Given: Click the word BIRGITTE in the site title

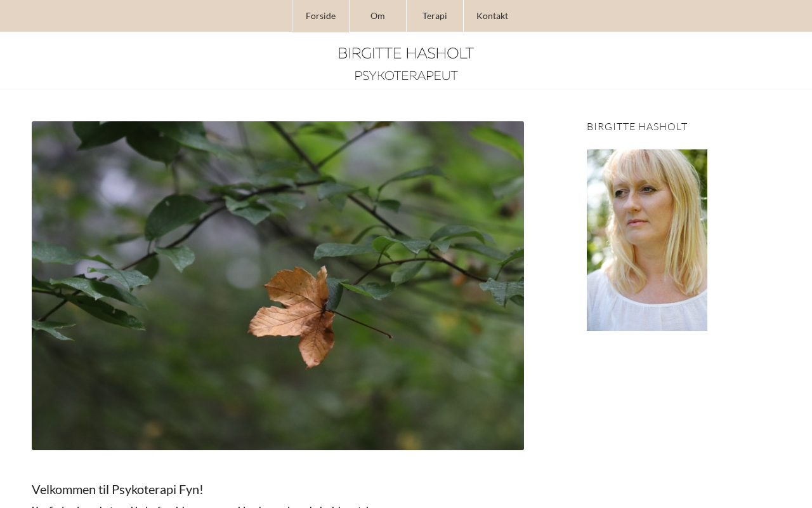Looking at the screenshot, I should (x=372, y=53).
